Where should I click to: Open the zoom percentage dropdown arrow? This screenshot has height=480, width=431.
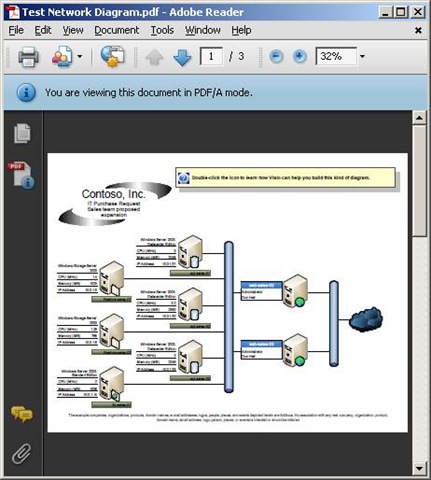point(362,56)
